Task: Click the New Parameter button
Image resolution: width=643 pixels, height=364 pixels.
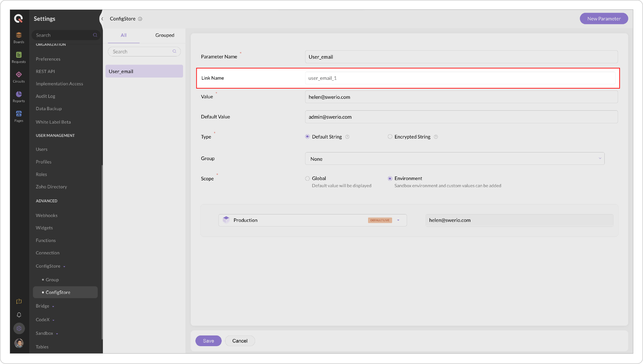Action: [603, 19]
